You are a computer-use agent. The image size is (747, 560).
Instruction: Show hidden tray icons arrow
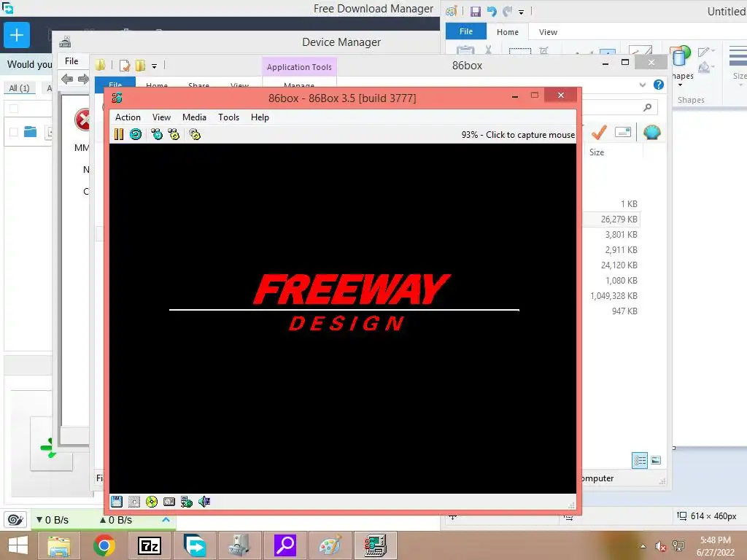tap(643, 546)
